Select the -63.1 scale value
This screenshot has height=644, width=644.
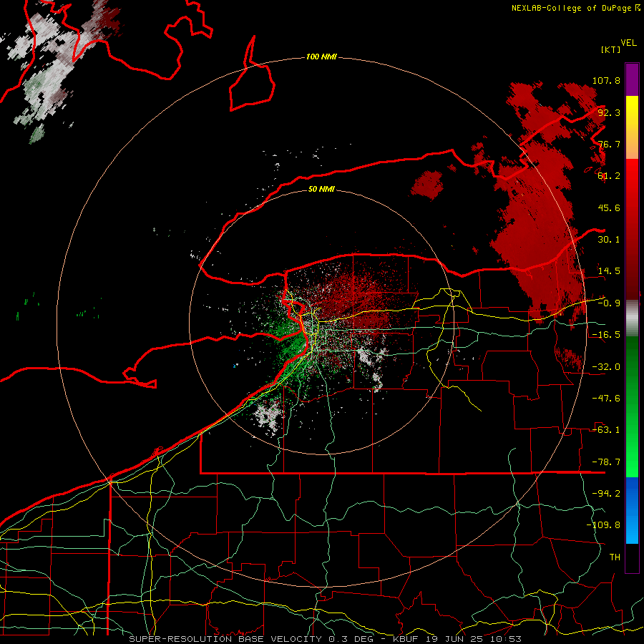(606, 430)
